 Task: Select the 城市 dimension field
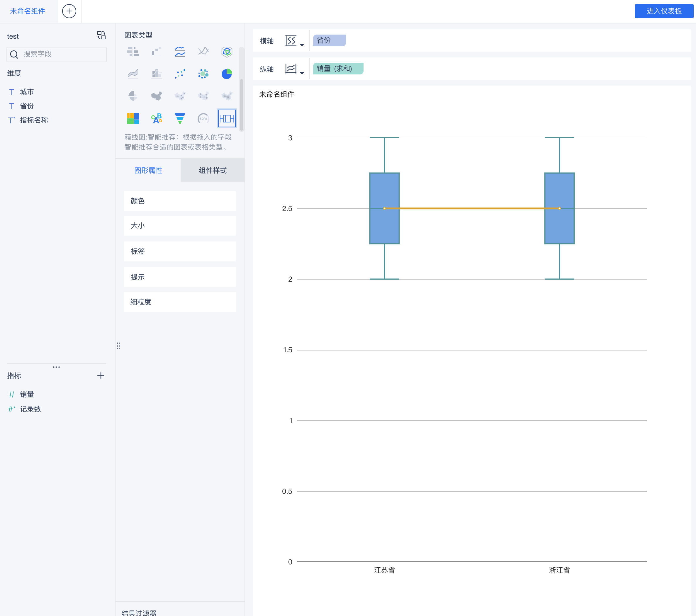pos(27,92)
